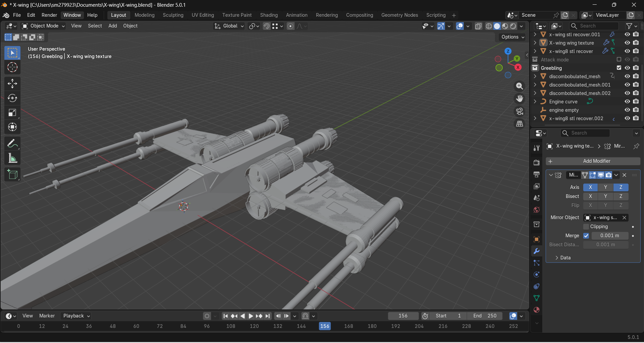Open the Playback dropdown in timeline
The width and height of the screenshot is (644, 343).
click(x=77, y=316)
